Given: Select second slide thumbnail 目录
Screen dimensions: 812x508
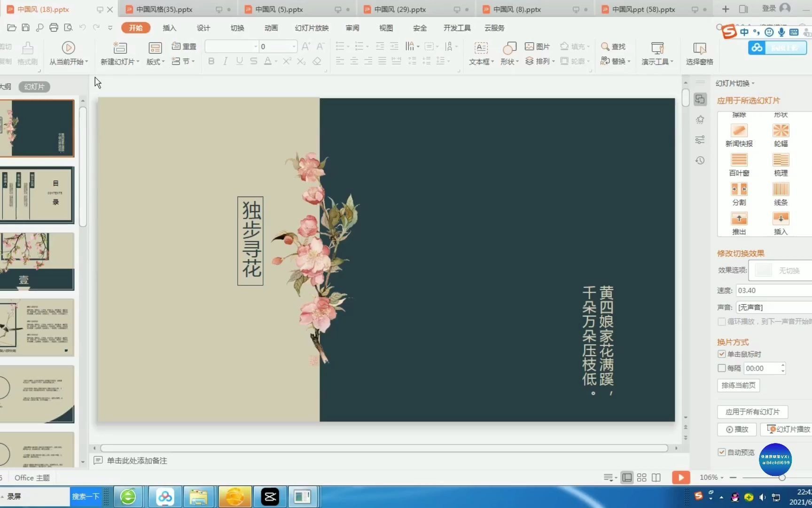Looking at the screenshot, I should coord(37,195).
